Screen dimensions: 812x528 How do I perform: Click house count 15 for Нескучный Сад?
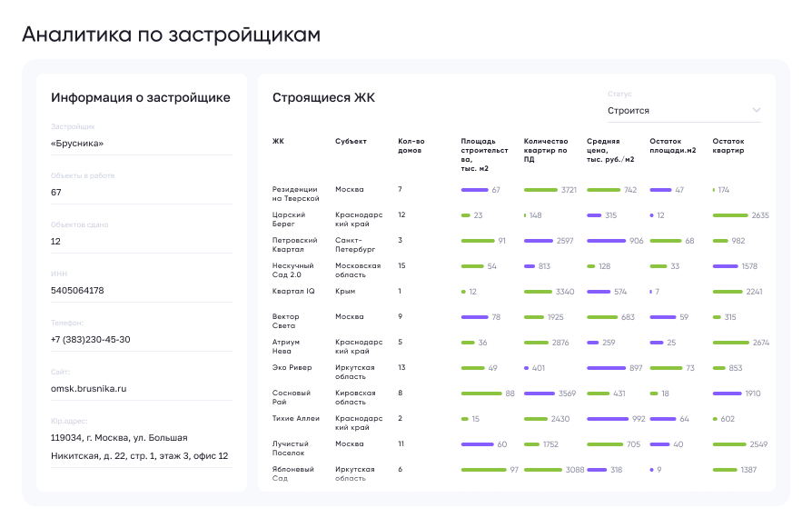(x=401, y=265)
